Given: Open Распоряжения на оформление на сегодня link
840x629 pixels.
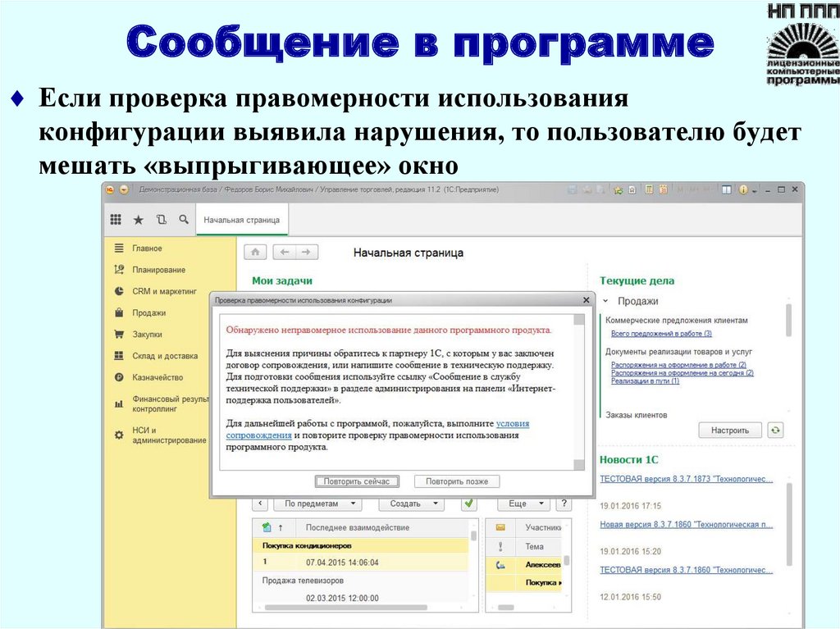Looking at the screenshot, I should point(682,372).
